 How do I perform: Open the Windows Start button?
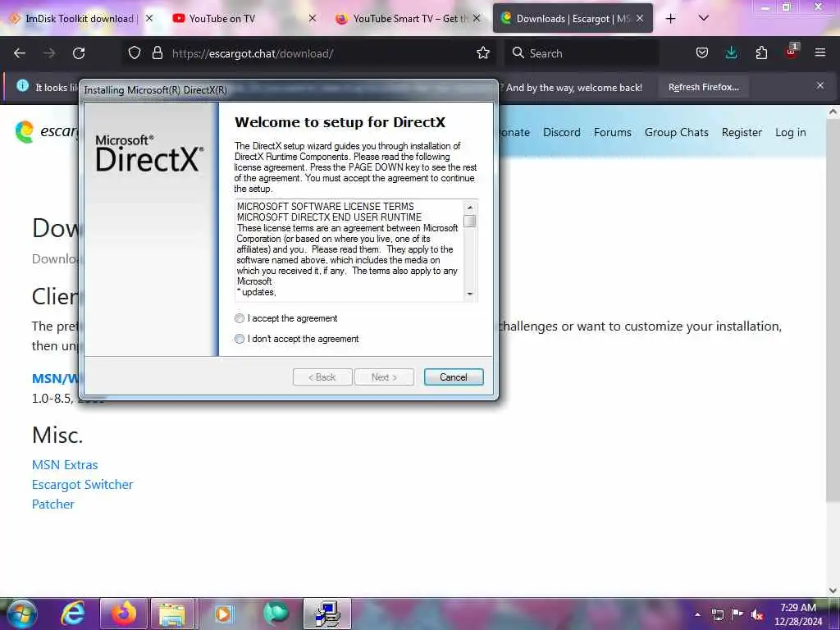[x=21, y=614]
